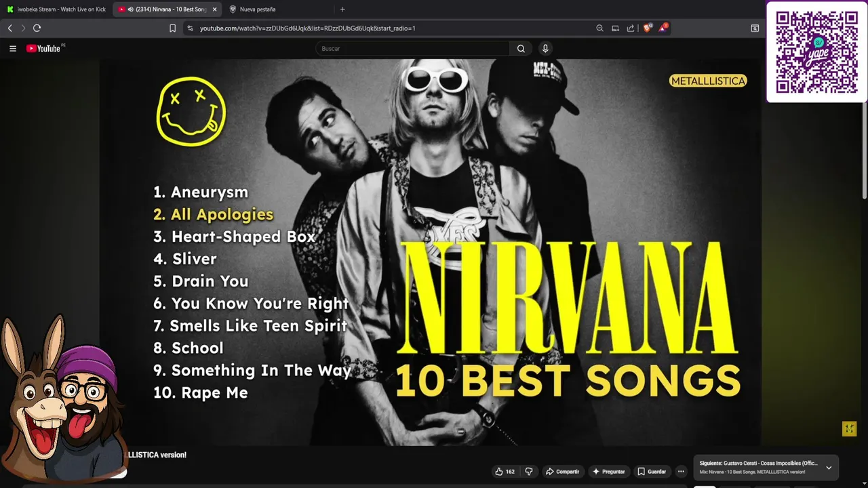Dislike the video with thumbs down
868x488 pixels.
tap(530, 472)
